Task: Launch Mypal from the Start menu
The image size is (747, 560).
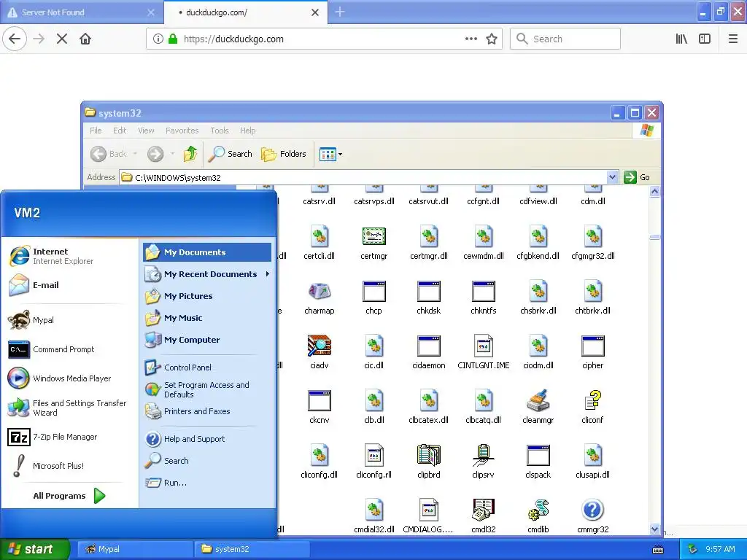Action: [31, 320]
